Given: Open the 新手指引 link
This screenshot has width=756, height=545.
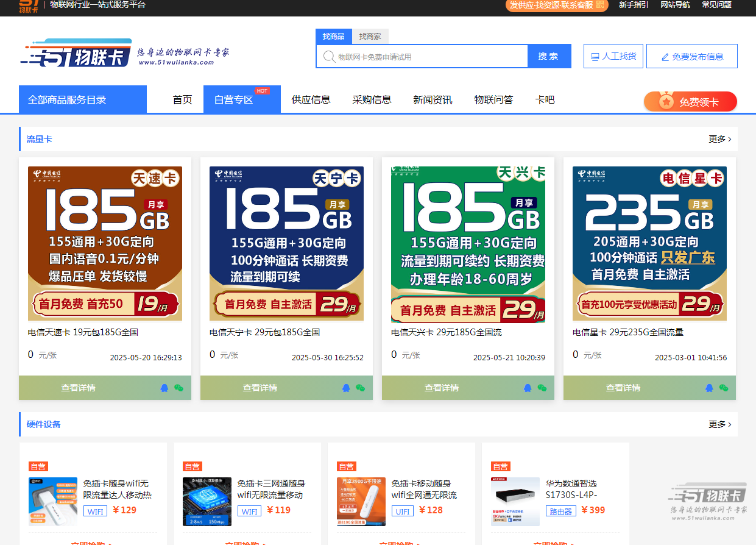Looking at the screenshot, I should [634, 5].
